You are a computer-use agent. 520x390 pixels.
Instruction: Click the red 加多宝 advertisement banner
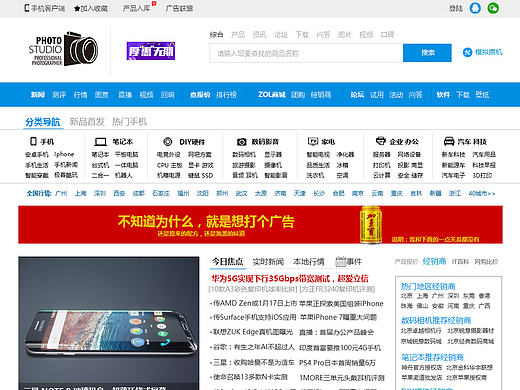[x=260, y=225]
